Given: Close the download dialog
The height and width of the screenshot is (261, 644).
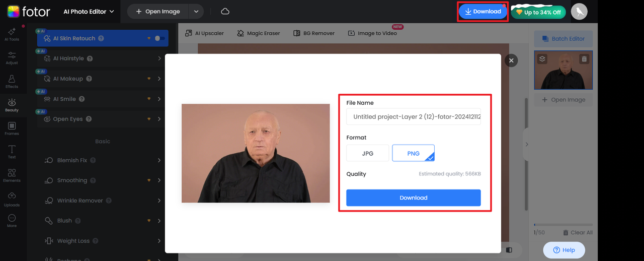Looking at the screenshot, I should click(x=511, y=60).
